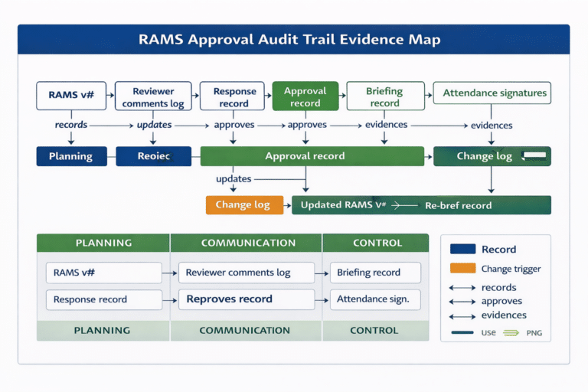
Task: Click the arrow from the wide Approval record bar to the dark green Change log
Action: [429, 156]
